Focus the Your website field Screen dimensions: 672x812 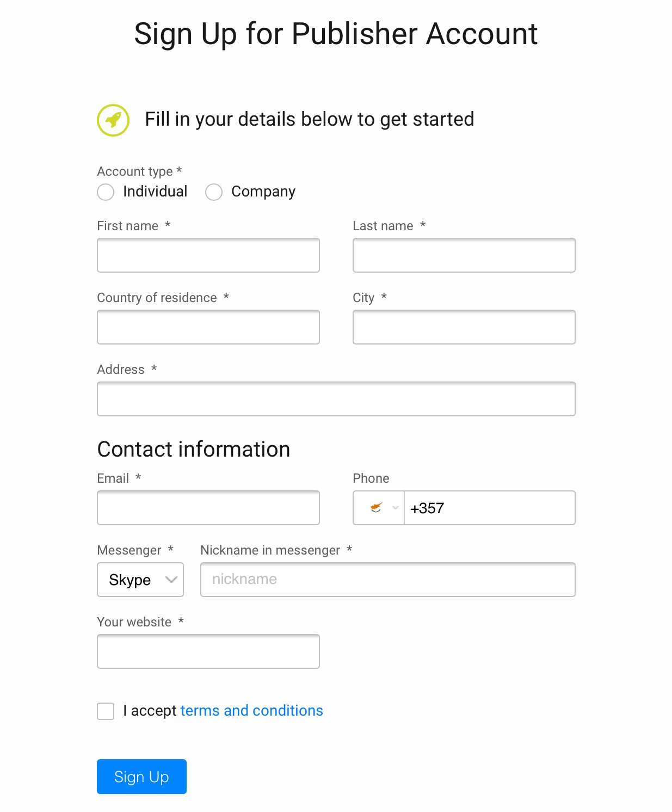click(x=208, y=651)
